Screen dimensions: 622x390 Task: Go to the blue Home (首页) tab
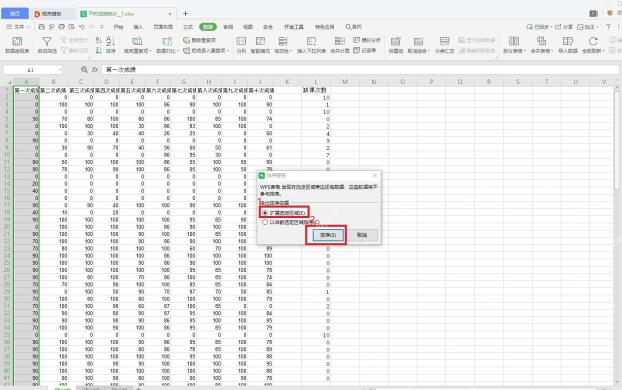pos(15,13)
